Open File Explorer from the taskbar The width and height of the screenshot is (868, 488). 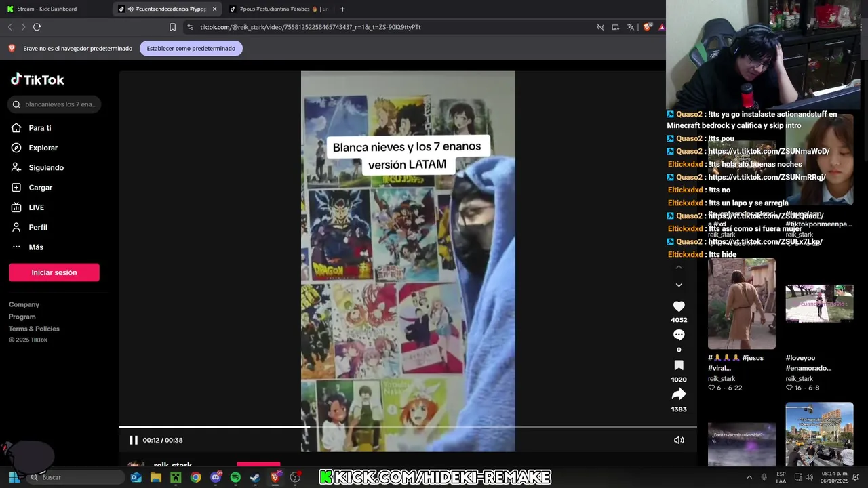pos(156,477)
